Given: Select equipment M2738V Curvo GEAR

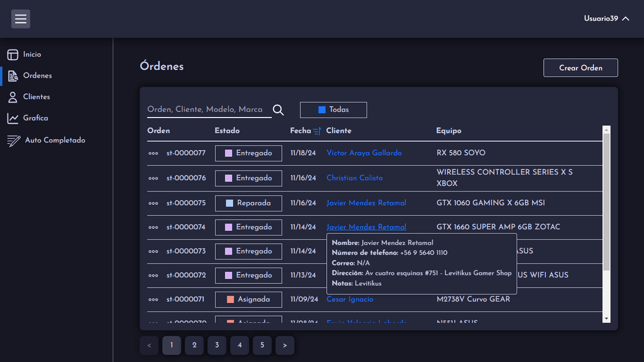Looking at the screenshot, I should (x=473, y=299).
